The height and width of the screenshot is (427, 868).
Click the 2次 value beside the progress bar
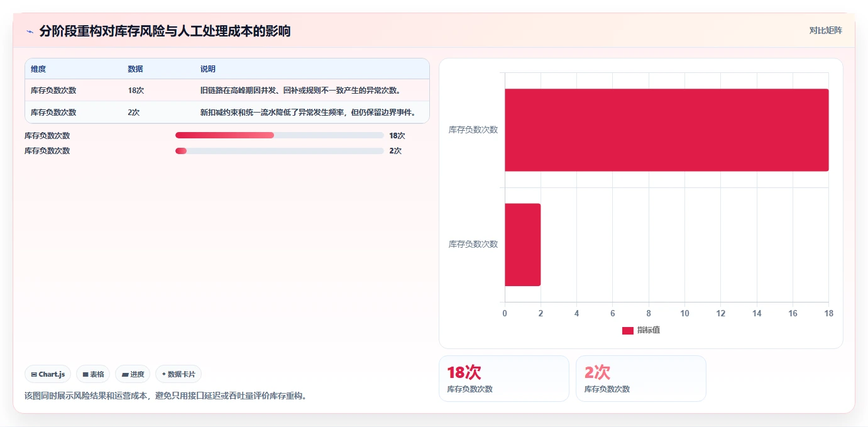pyautogui.click(x=395, y=151)
